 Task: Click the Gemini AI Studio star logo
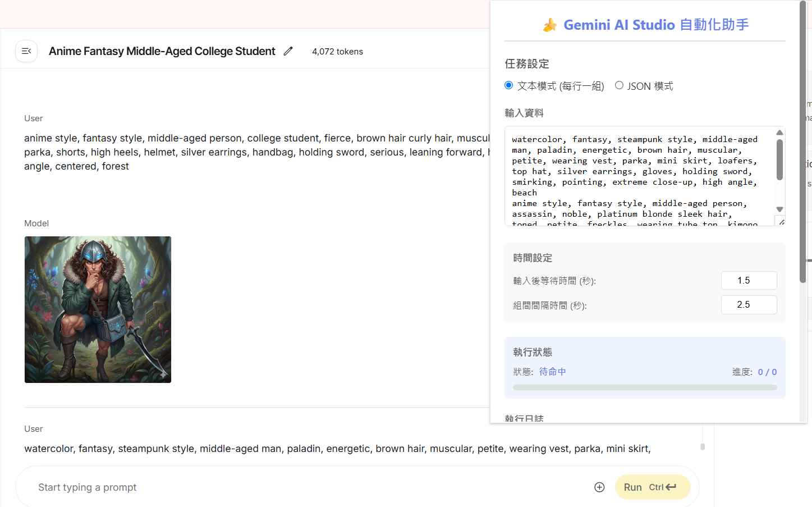coord(549,25)
